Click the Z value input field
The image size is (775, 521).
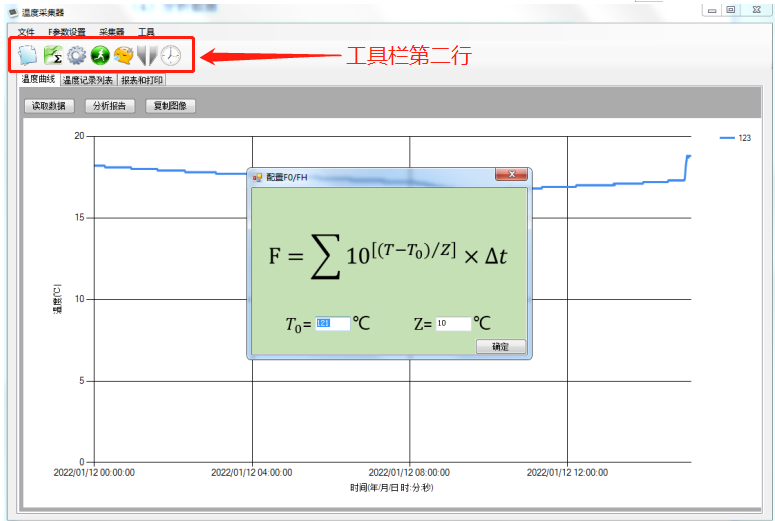(x=453, y=324)
